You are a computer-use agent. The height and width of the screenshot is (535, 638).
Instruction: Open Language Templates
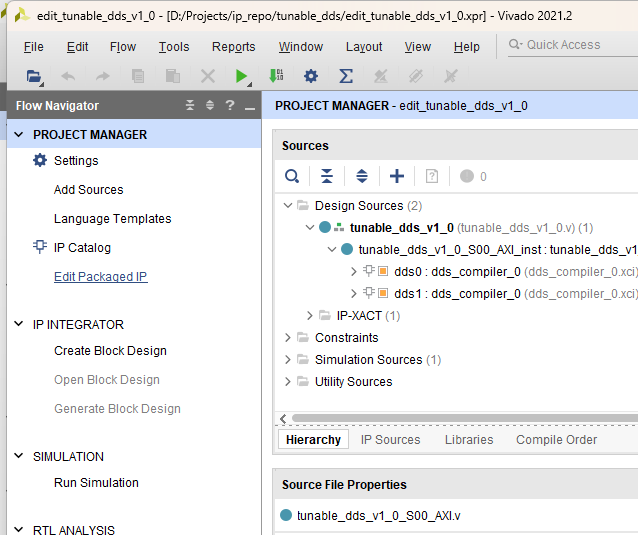click(x=113, y=218)
